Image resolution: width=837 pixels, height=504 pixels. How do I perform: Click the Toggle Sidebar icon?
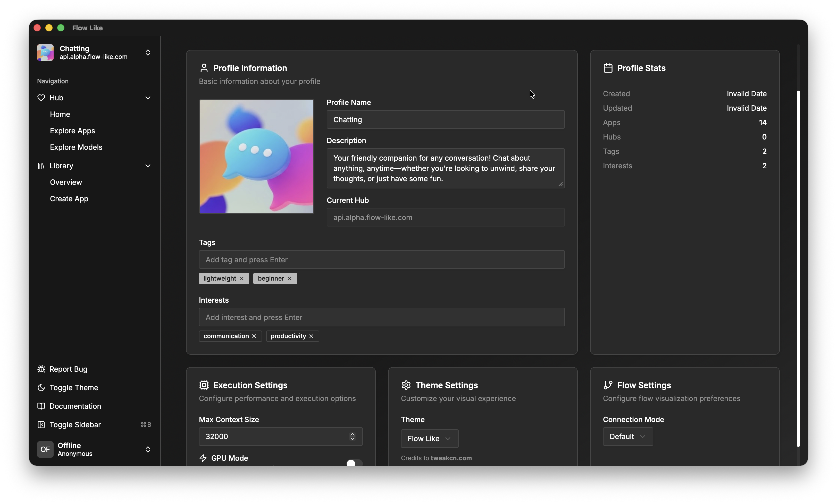tap(41, 424)
